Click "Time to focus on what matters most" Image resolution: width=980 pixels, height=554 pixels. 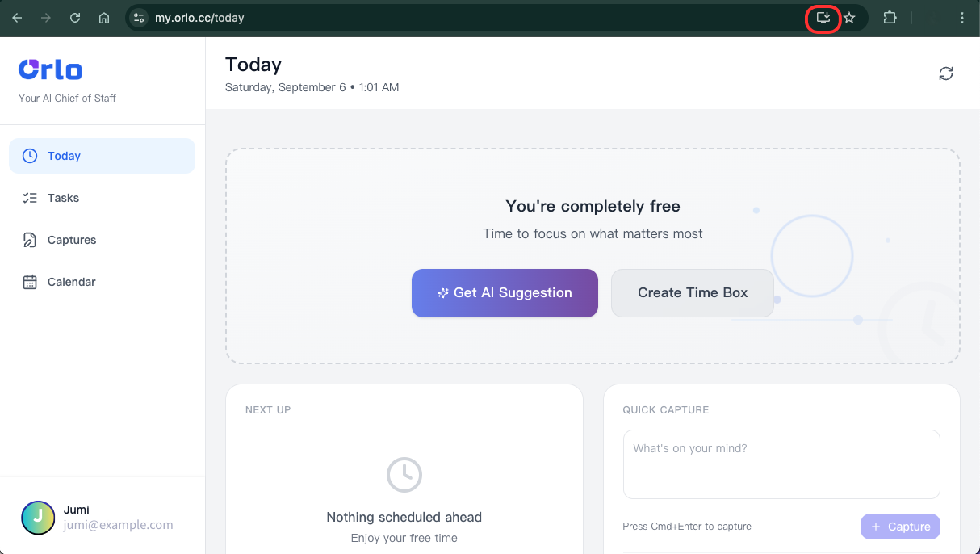593,234
